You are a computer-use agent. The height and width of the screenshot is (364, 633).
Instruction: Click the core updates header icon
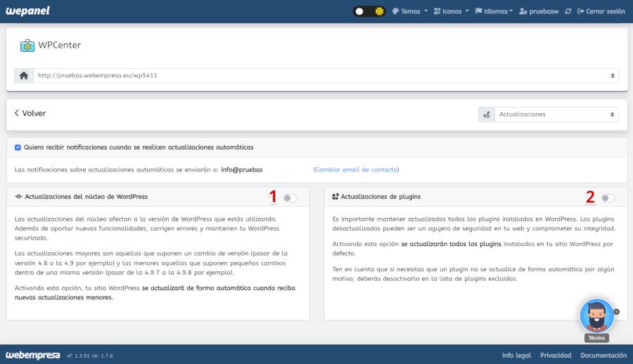pyautogui.click(x=18, y=197)
